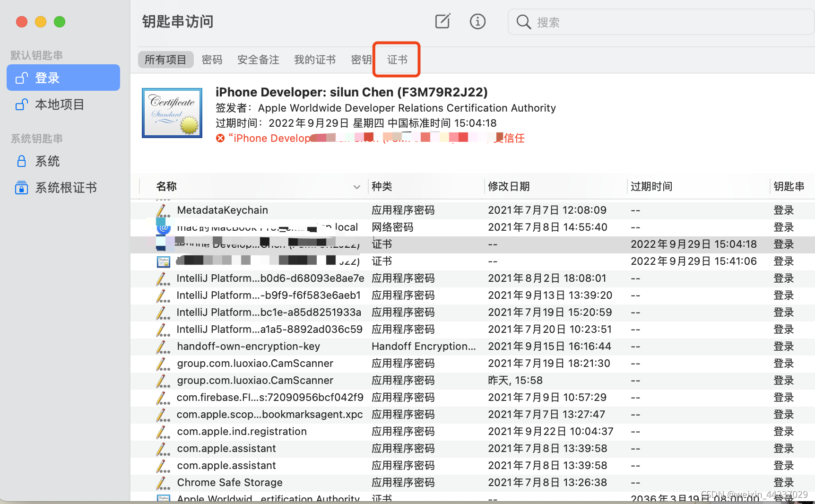The width and height of the screenshot is (815, 504).
Task: Click the unlocked padlock icon beside 本地项目
Action: tap(22, 104)
